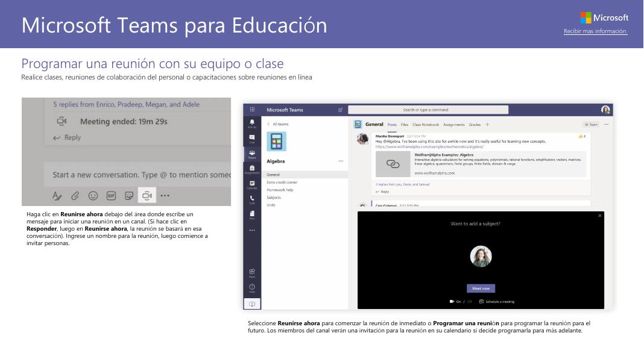Click the Algebra team name
Viewport: 644px width, 362px height.
[x=276, y=161]
